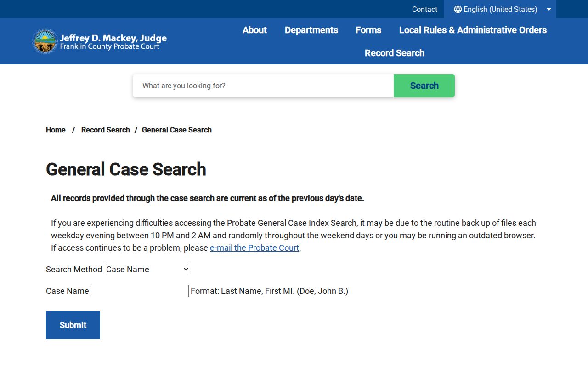Click the e-mail the Probate Court link
Viewport: 588px width, 368px height.
tap(254, 248)
